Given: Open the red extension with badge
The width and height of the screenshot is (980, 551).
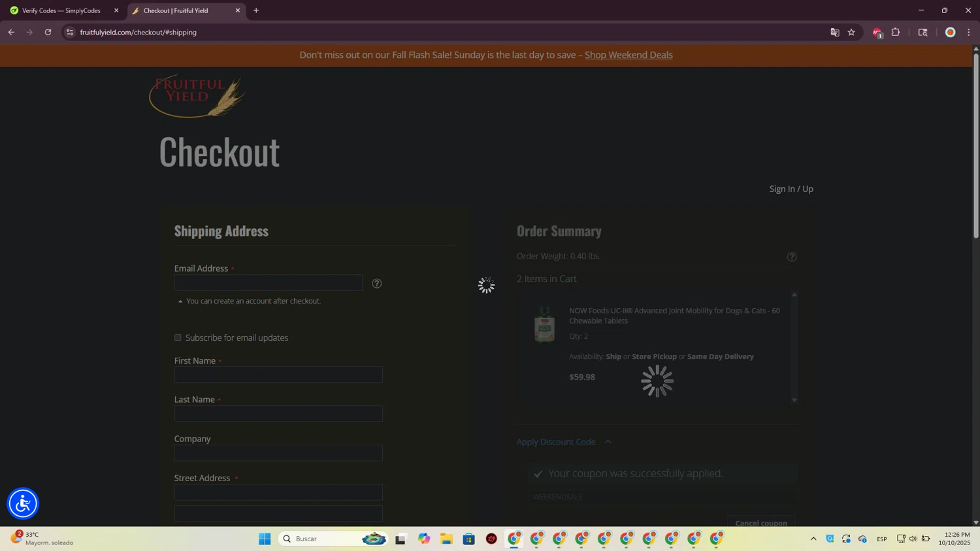Looking at the screenshot, I should coord(877,33).
